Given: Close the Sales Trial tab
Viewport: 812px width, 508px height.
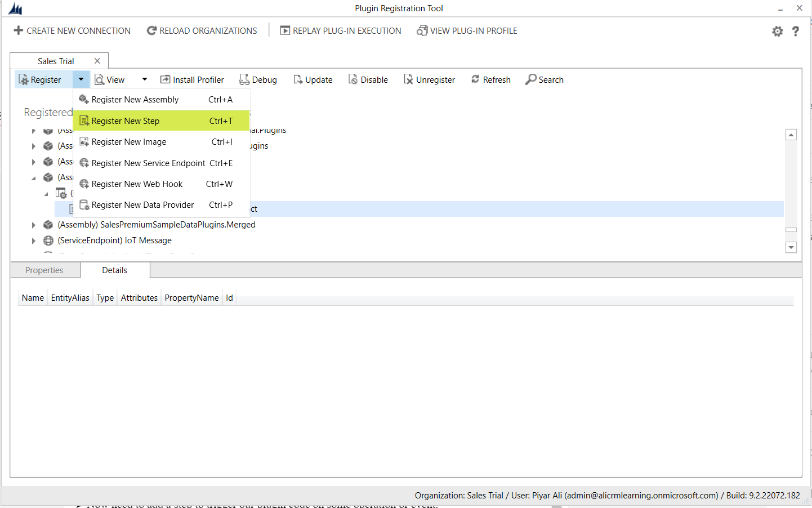Looking at the screenshot, I should pyautogui.click(x=97, y=61).
